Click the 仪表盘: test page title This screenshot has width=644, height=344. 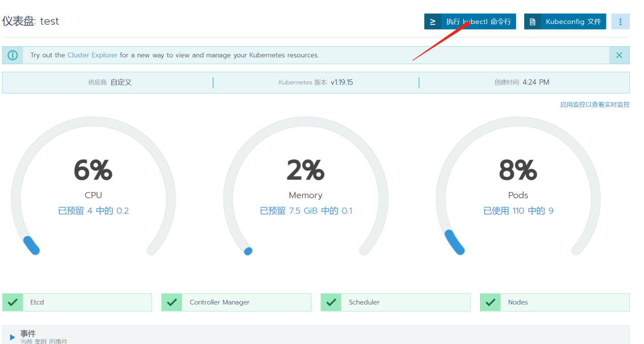(x=30, y=21)
